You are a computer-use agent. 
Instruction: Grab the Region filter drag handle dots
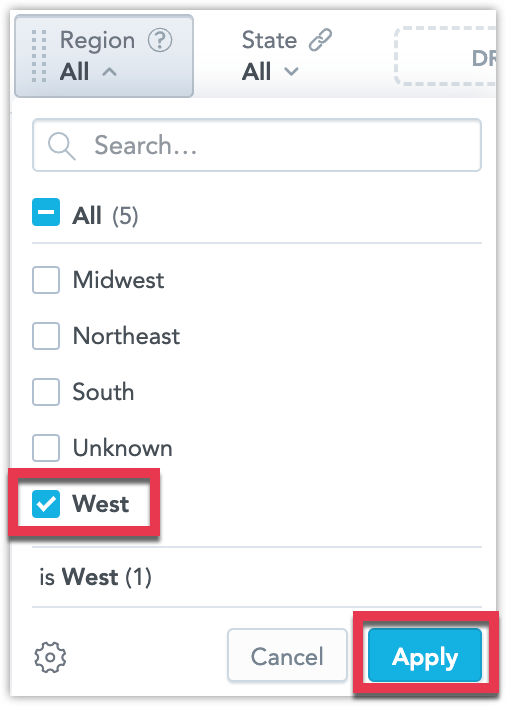point(39,56)
